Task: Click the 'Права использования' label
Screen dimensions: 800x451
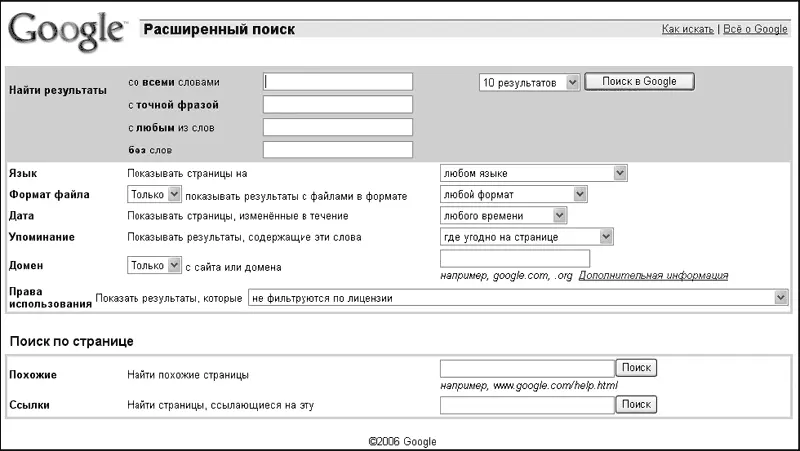Action: coord(50,298)
